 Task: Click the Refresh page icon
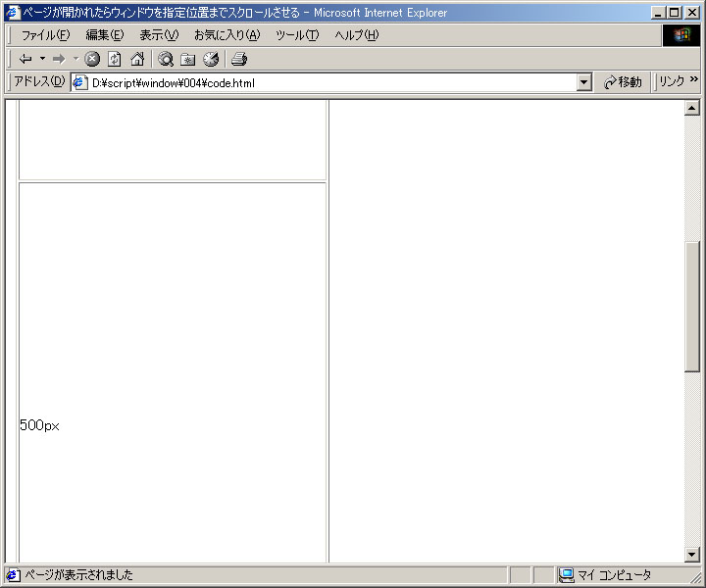tap(115, 59)
